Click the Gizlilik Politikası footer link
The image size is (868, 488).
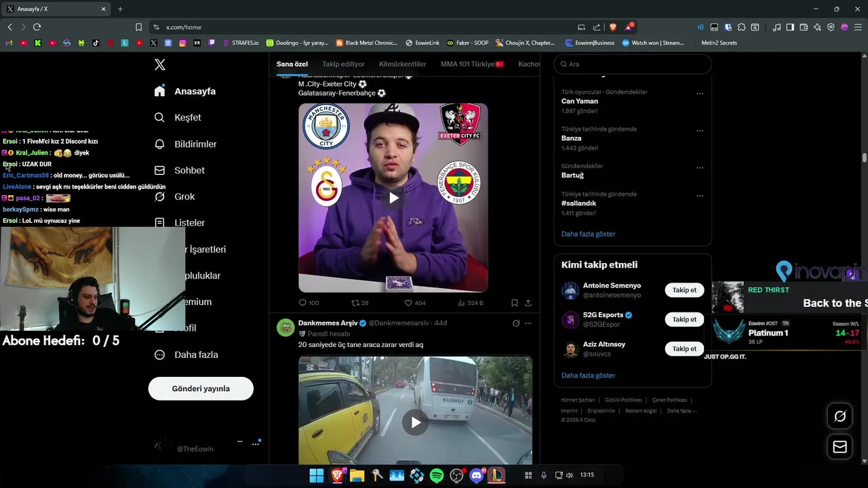pos(623,400)
